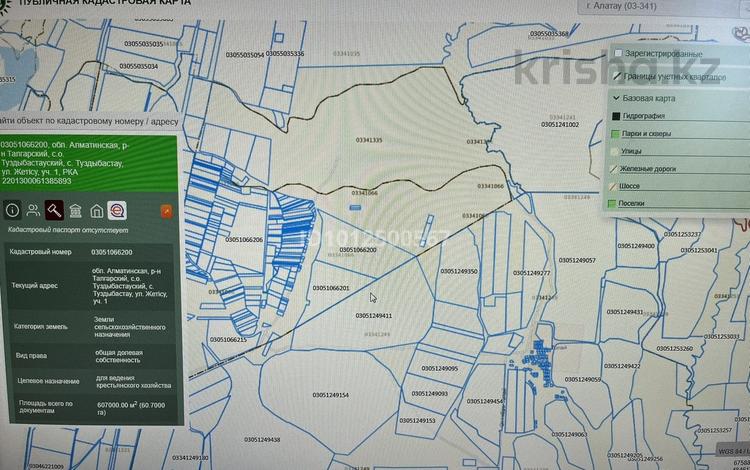750x470 pixels.
Task: Click the cadastral number search field
Action: 90,121
